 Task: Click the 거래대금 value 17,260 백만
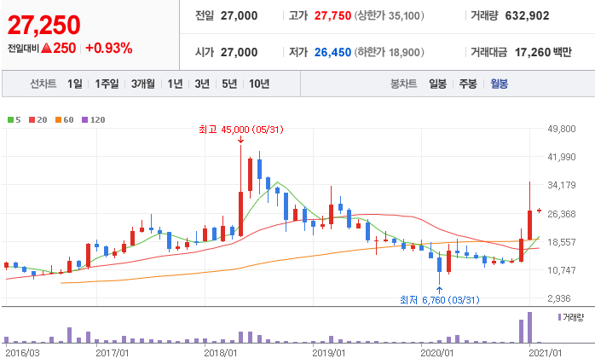coord(543,52)
